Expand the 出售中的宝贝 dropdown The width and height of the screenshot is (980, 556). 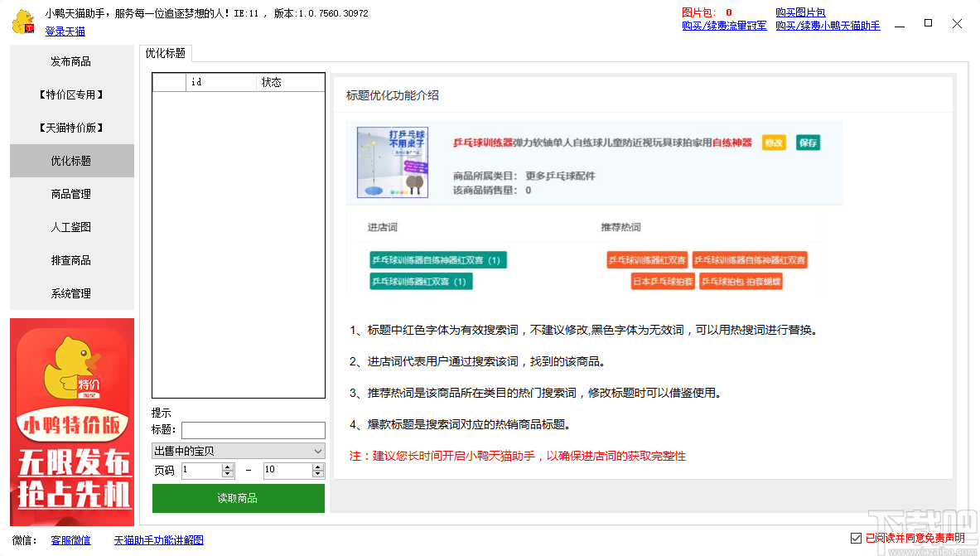(x=238, y=451)
